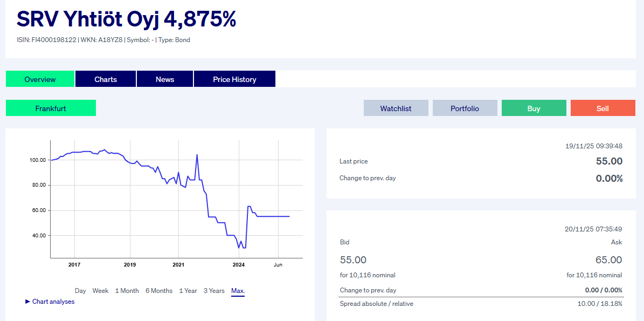Set chart range to Day
The image size is (644, 321).
click(80, 291)
